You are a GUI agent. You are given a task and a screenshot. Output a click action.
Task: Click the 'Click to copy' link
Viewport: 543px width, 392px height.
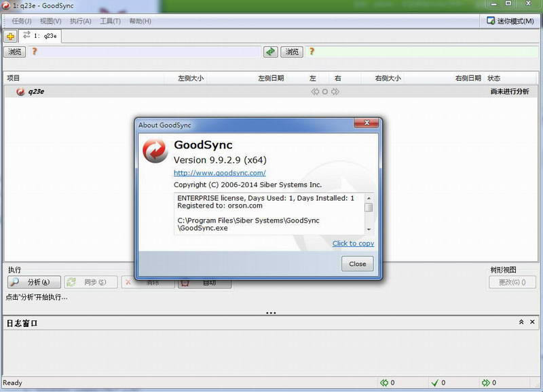(353, 243)
